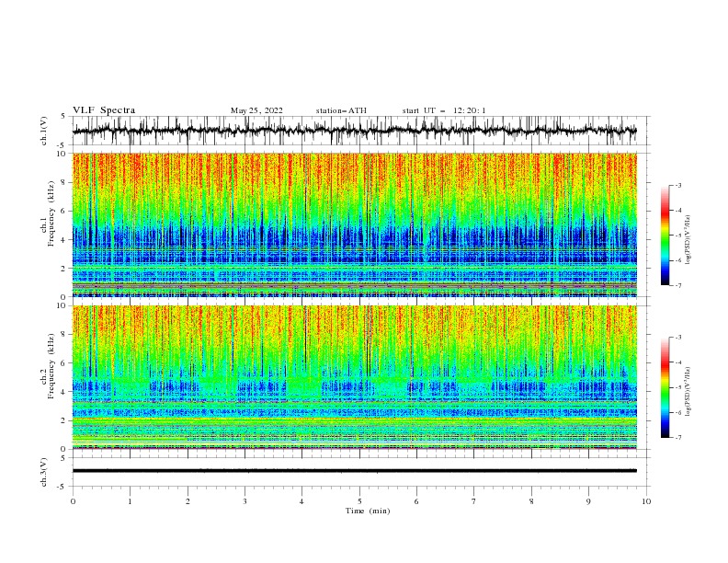The image size is (728, 563).
Task: Click the "5" tick of ch.1(V) axis
Action: [x=65, y=116]
